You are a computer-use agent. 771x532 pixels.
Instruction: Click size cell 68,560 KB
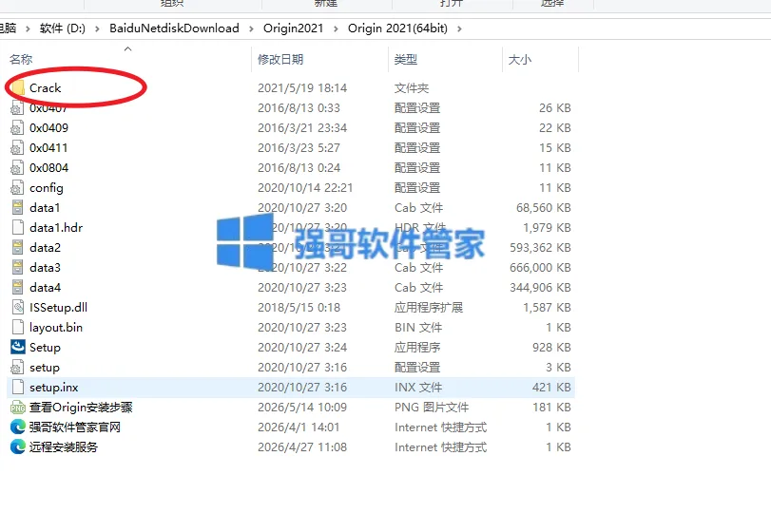[x=544, y=208]
